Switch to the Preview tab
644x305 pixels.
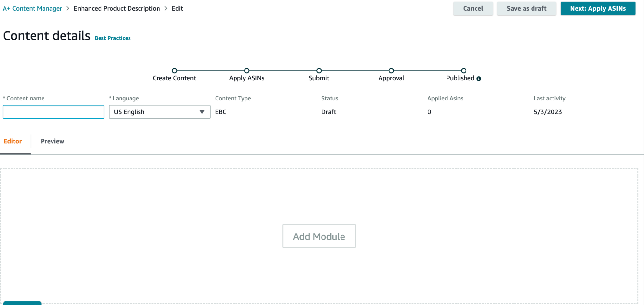(x=53, y=141)
